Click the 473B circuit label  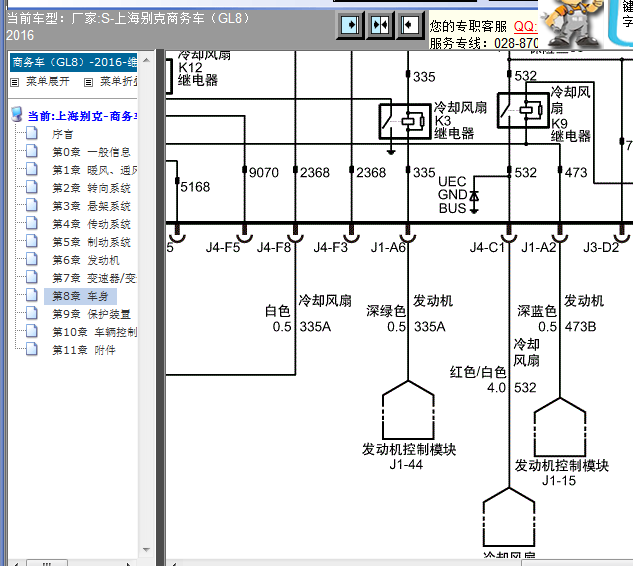coord(581,327)
